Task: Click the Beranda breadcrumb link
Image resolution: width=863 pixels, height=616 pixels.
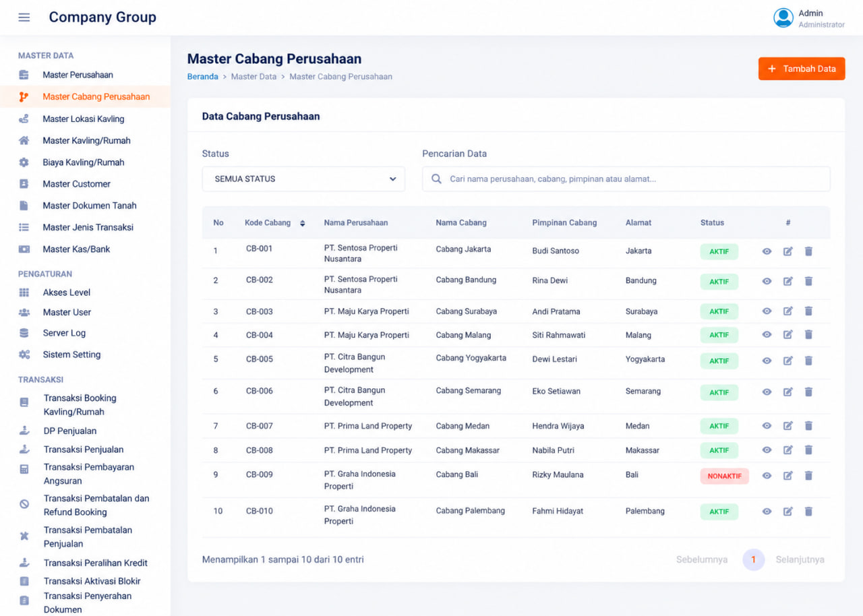Action: click(x=202, y=77)
